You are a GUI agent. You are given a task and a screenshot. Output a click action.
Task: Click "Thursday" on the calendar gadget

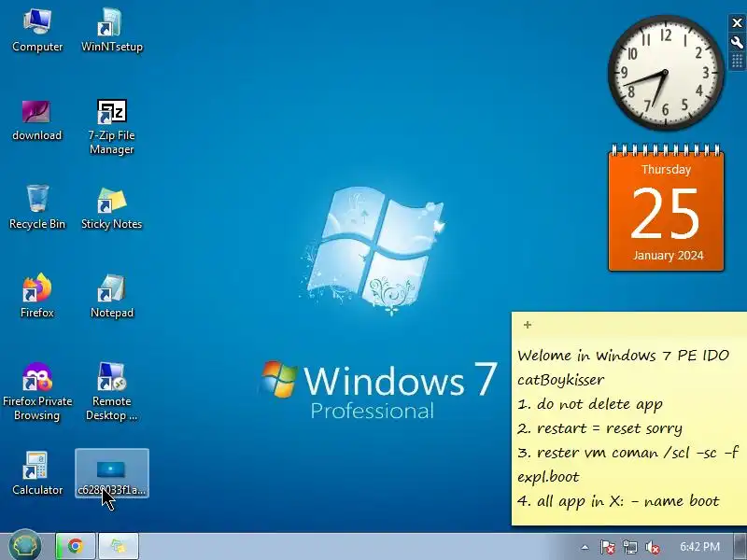[x=666, y=170]
